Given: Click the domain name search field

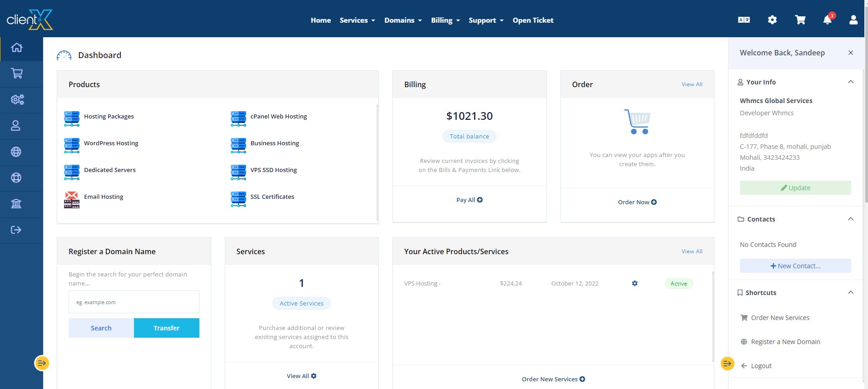Looking at the screenshot, I should (x=134, y=302).
